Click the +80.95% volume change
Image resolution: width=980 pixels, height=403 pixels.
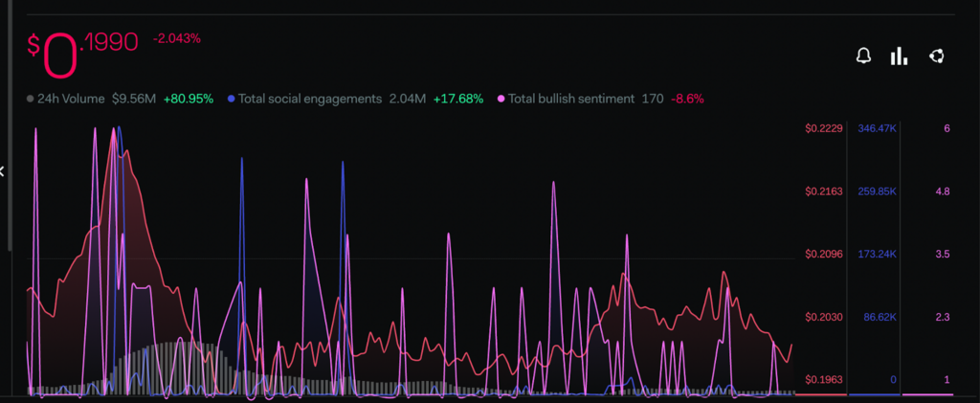(x=189, y=99)
